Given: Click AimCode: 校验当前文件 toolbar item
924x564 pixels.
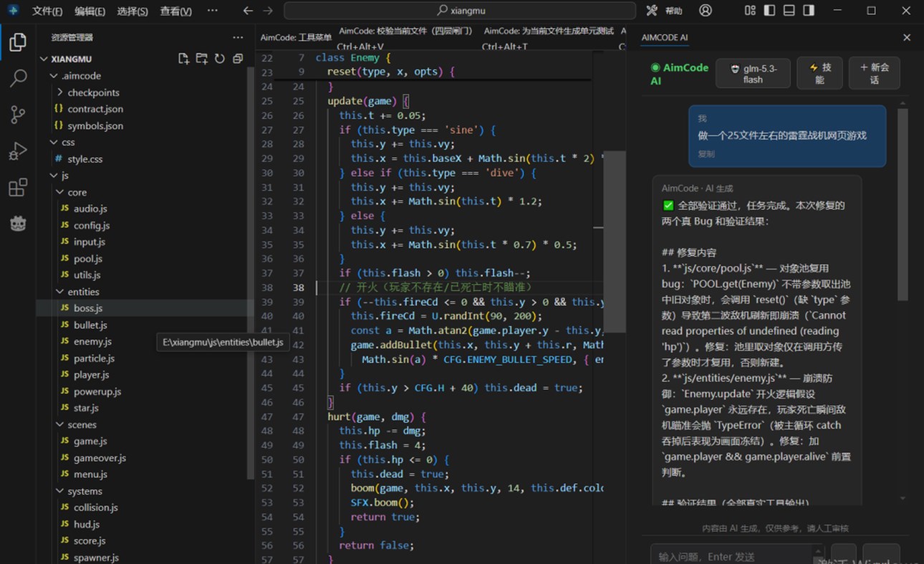Looking at the screenshot, I should 406,31.
